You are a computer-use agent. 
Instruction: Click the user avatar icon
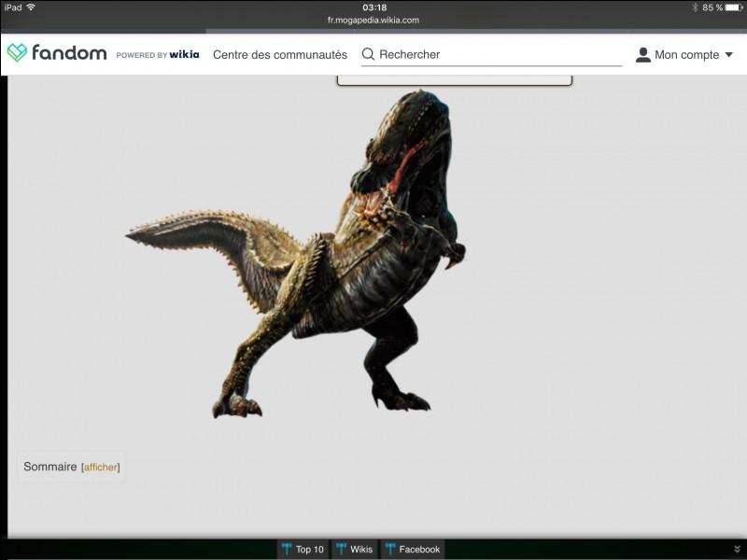pyautogui.click(x=643, y=55)
